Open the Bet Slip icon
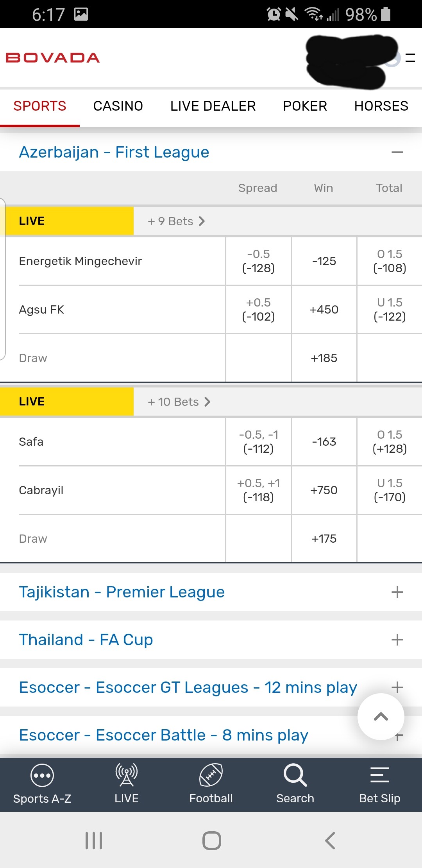This screenshot has height=868, width=422. pos(379,776)
